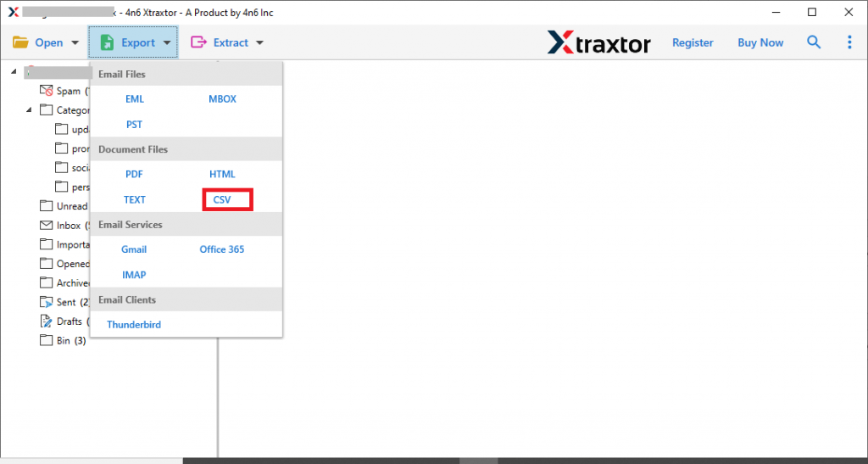This screenshot has width=868, height=464.
Task: Click the Unread folder icon
Action: (x=46, y=206)
